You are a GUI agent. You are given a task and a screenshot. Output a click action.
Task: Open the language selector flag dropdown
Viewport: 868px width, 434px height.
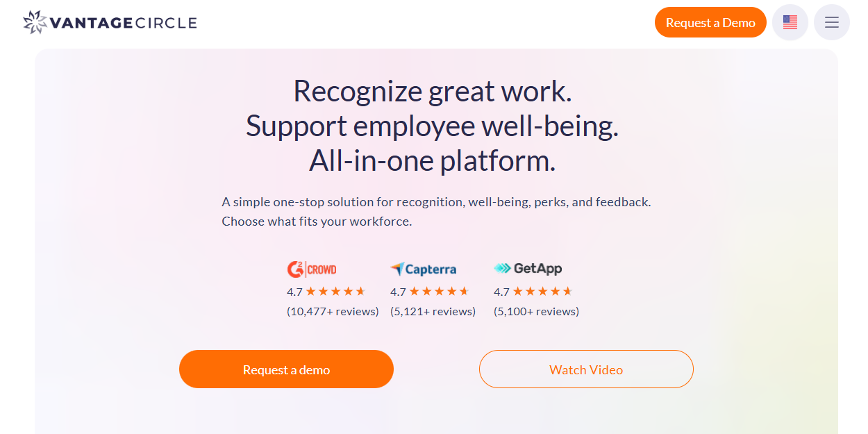[790, 22]
